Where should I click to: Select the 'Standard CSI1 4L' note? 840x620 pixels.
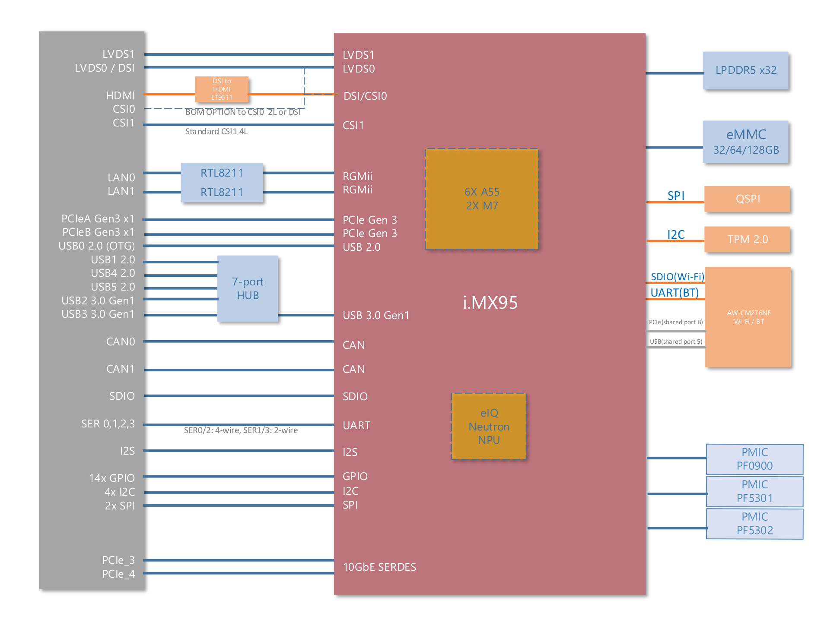(x=216, y=131)
